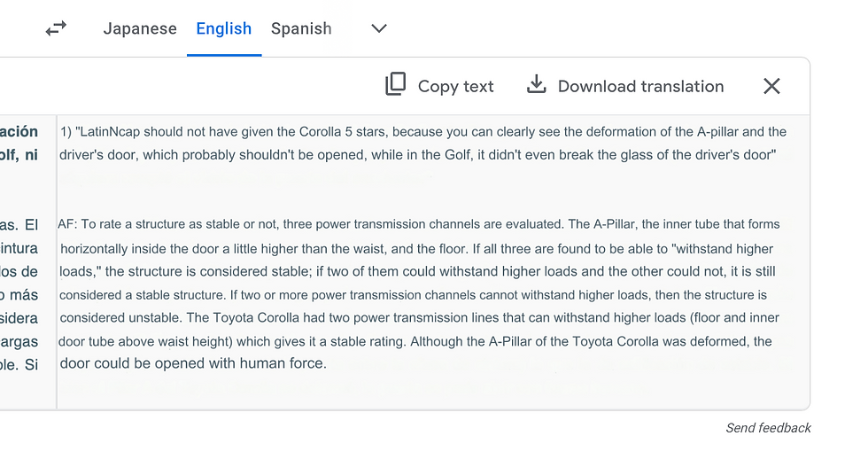Click the line starting "door tube above waist height"
868x467 pixels.
click(415, 341)
